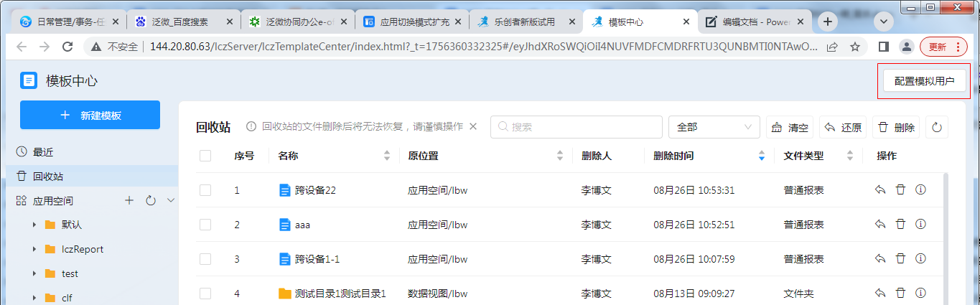The height and width of the screenshot is (305, 980).
Task: Click the delete trash icon for aaa row
Action: click(900, 225)
